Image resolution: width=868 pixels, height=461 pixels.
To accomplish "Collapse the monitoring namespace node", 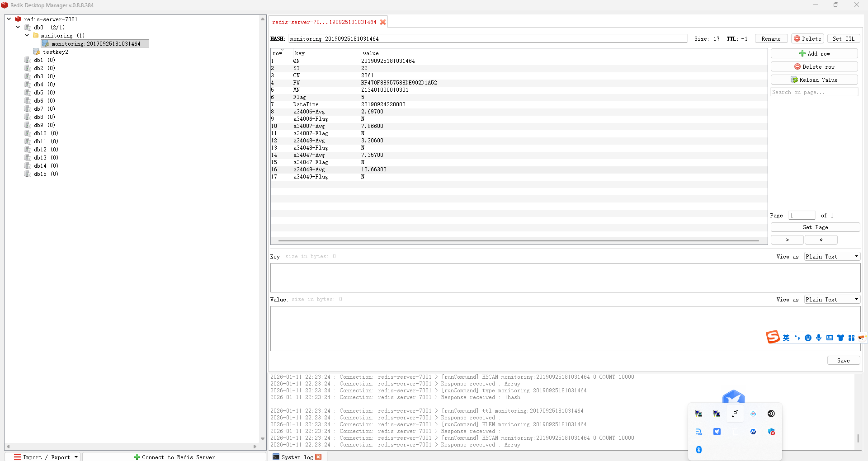I will point(27,35).
